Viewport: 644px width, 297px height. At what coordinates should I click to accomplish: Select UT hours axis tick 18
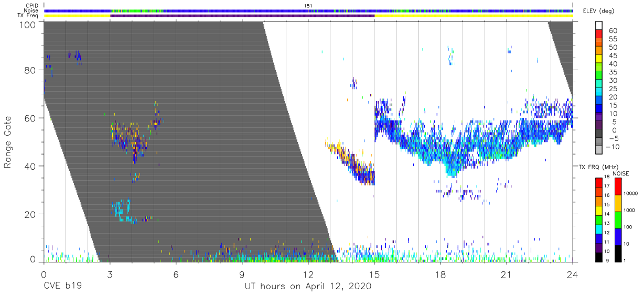[x=441, y=274]
